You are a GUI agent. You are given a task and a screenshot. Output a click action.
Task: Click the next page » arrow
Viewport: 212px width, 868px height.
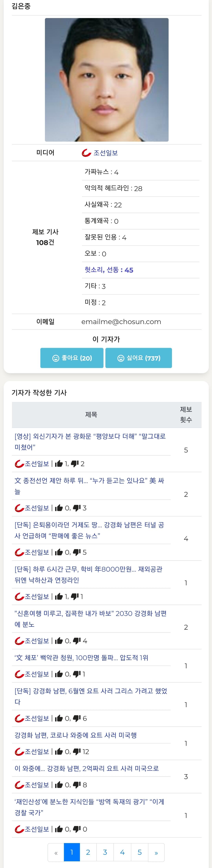pos(156,852)
